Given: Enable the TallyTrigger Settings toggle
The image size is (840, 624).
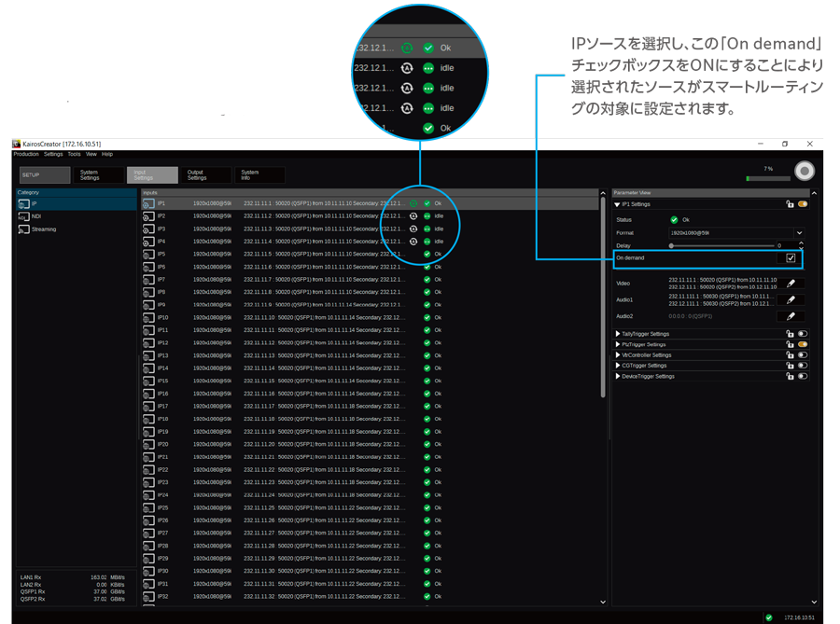Looking at the screenshot, I should [x=802, y=334].
